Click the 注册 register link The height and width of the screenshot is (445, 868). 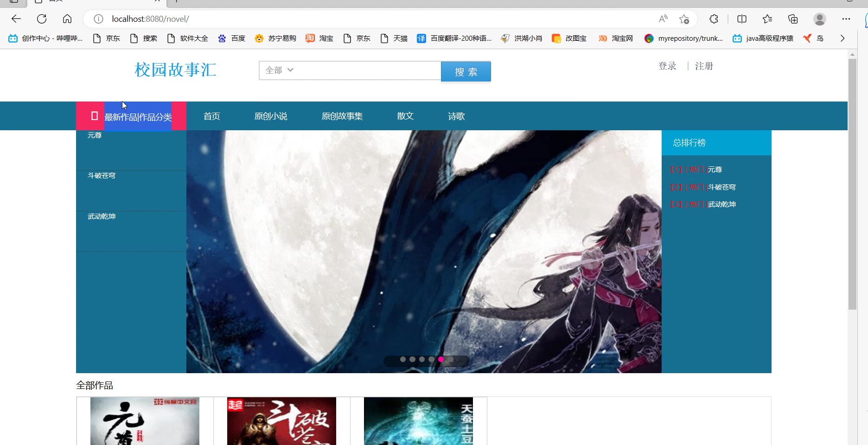[704, 66]
